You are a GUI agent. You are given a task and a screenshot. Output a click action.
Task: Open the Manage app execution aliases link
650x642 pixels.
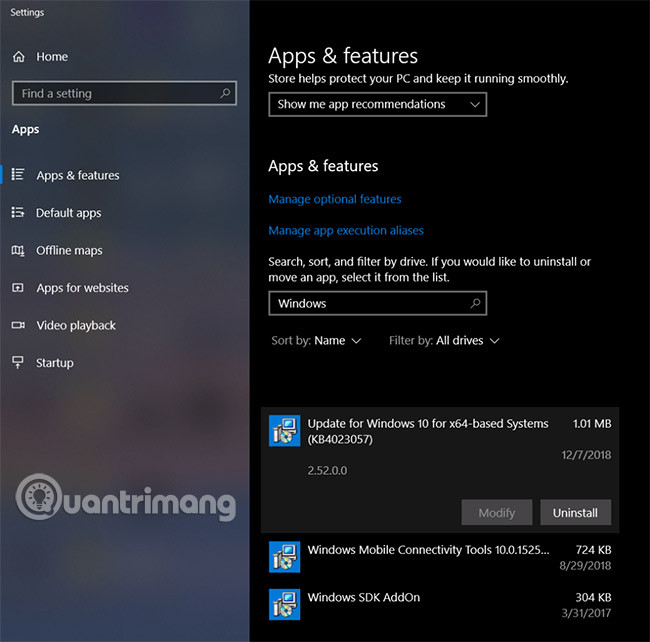[x=346, y=231]
